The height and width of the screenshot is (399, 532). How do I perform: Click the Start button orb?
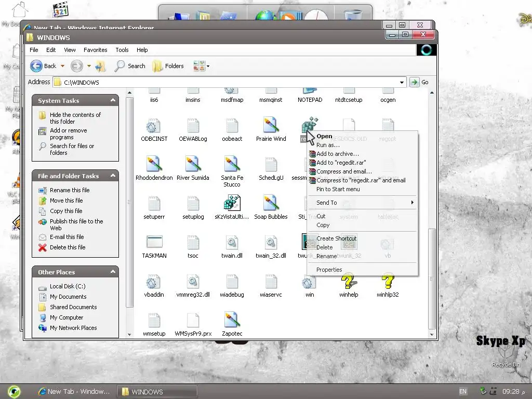coord(14,392)
